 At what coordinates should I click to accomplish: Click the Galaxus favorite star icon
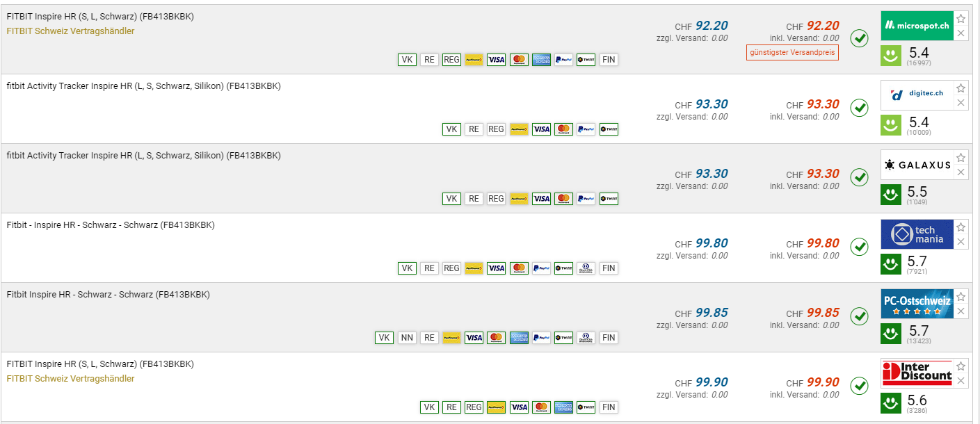961,158
